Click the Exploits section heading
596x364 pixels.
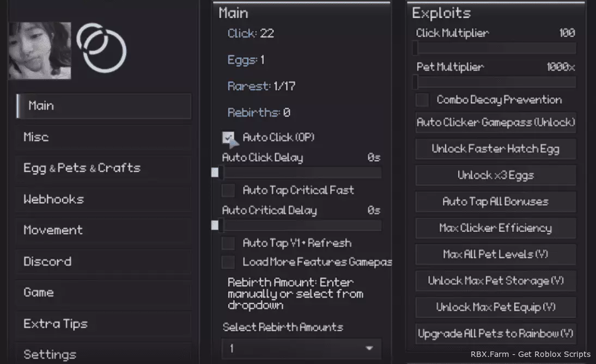441,13
